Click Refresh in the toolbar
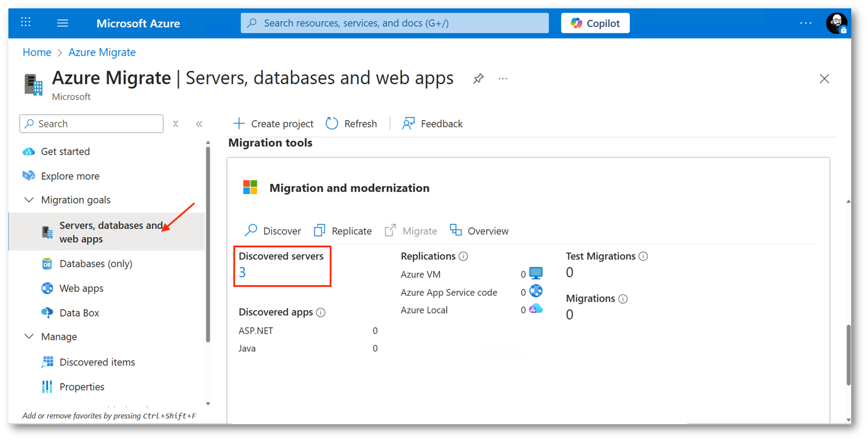Viewport: 868px width, 441px height. (351, 124)
